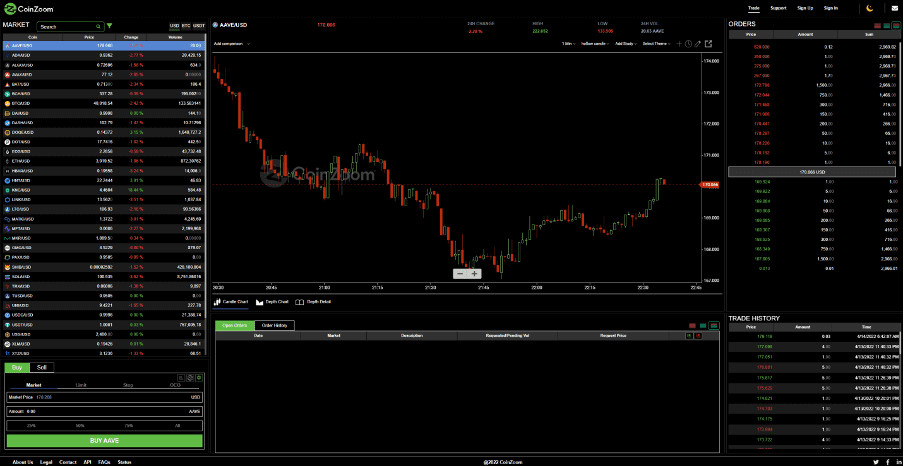
Task: Click the Candle Chart icon tab
Action: [x=231, y=302]
